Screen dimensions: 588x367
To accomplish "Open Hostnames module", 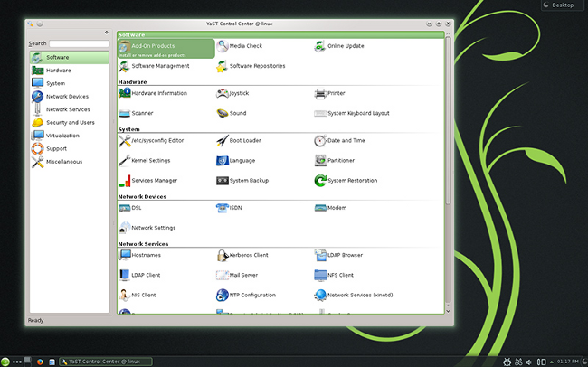I will click(139, 255).
